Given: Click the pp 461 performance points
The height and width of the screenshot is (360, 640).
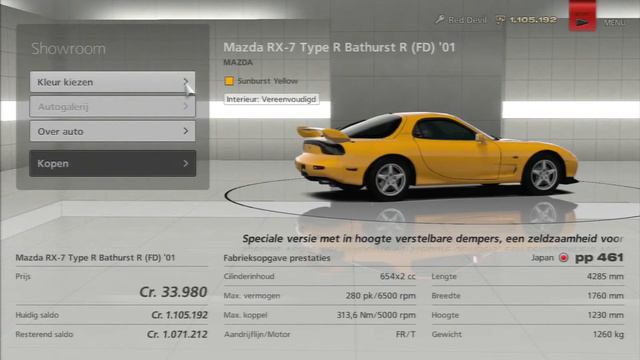Looking at the screenshot, I should [599, 258].
